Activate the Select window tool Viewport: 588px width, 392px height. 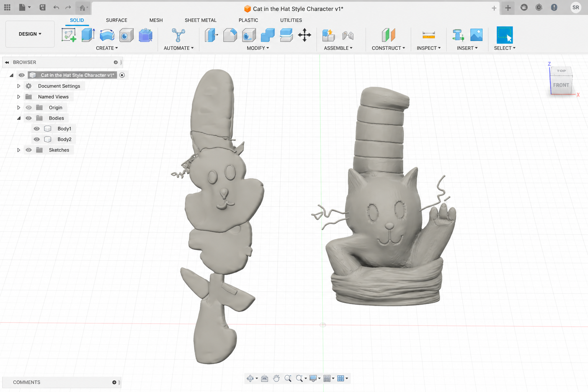[x=505, y=35]
